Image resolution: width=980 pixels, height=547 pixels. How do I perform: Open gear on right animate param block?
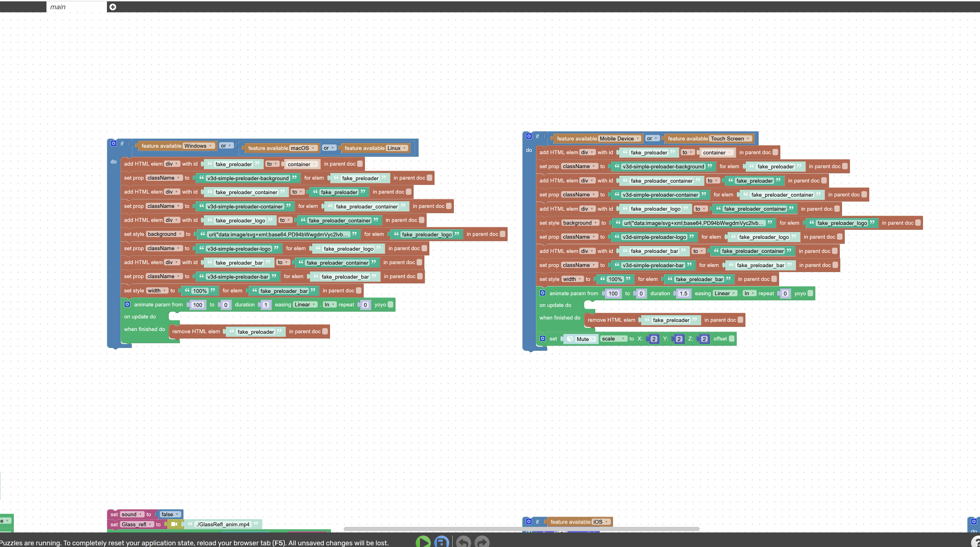pyautogui.click(x=542, y=293)
